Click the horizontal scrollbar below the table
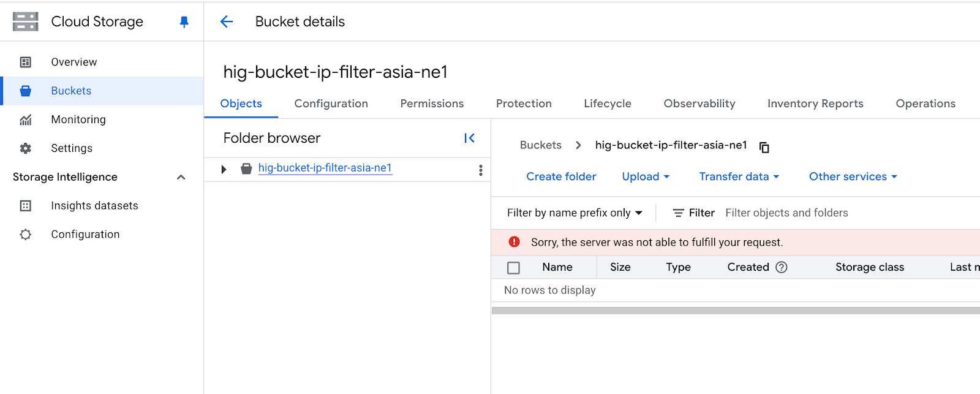Screen dimensions: 980x394 coord(735,311)
